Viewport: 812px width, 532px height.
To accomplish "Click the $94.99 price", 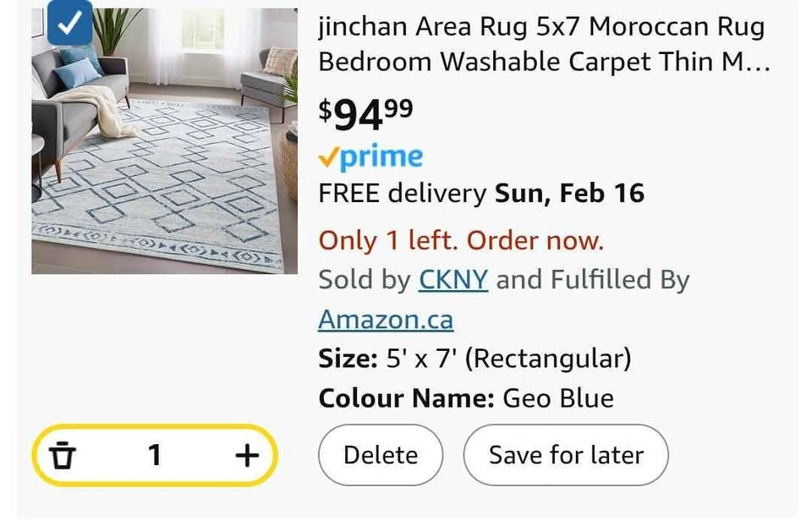I will pyautogui.click(x=365, y=113).
